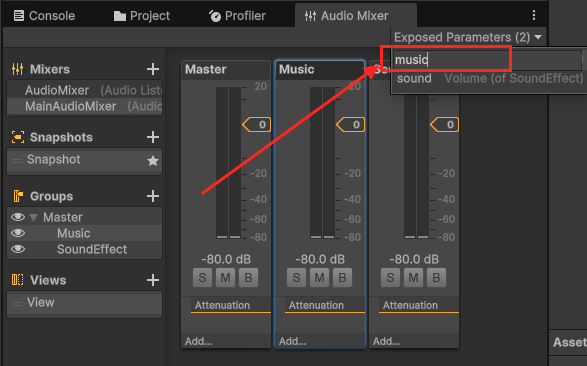This screenshot has height=366, width=587.
Task: Click the Master channel strip header
Action: point(226,70)
